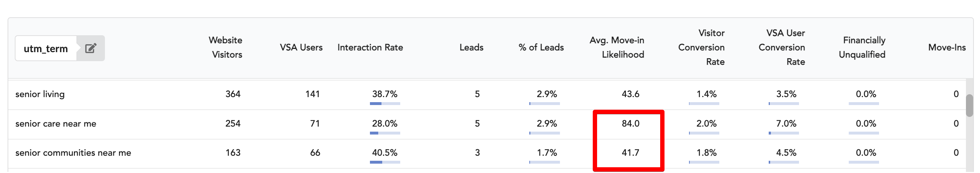
Task: Sort by Website Visitors column header
Action: click(x=226, y=47)
